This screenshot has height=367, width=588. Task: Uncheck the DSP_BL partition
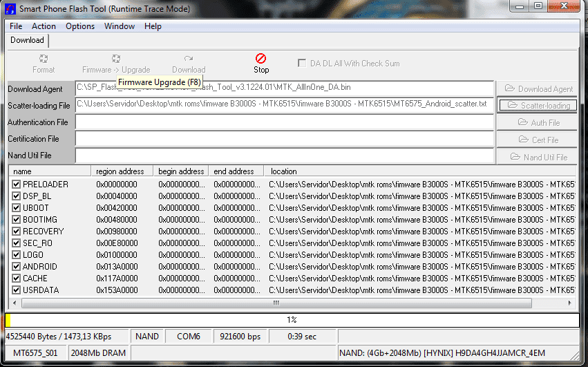[16, 196]
